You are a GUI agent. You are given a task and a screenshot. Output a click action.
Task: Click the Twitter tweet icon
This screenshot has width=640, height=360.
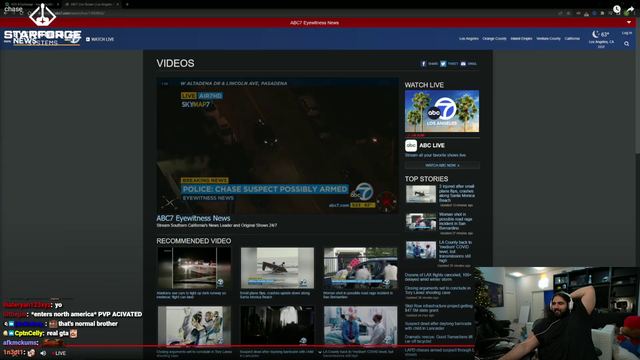pyautogui.click(x=443, y=64)
